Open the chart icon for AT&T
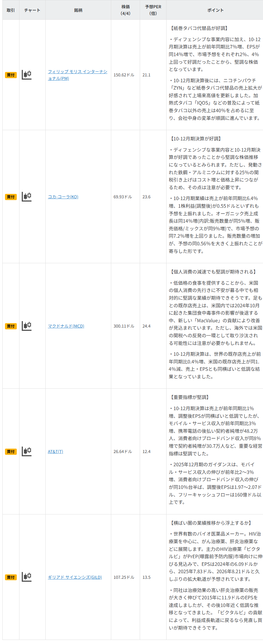The height and width of the screenshot is (644, 263). pyautogui.click(x=27, y=451)
